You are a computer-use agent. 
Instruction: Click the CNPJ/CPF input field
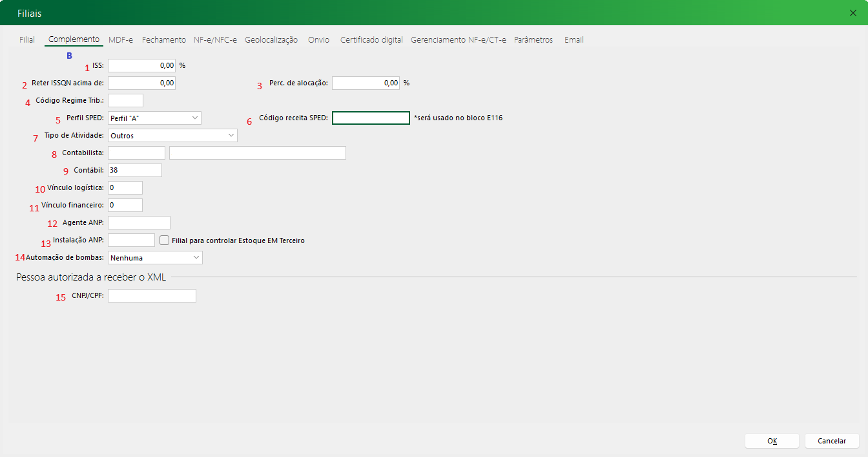(x=152, y=295)
